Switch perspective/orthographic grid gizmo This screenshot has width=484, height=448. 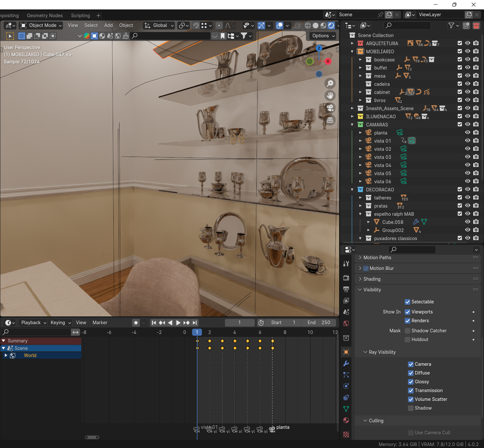tap(330, 120)
